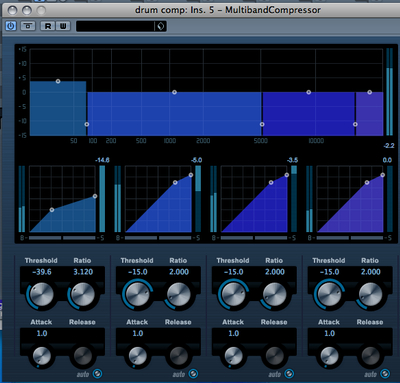Click band 2 Attack knob

click(x=137, y=356)
